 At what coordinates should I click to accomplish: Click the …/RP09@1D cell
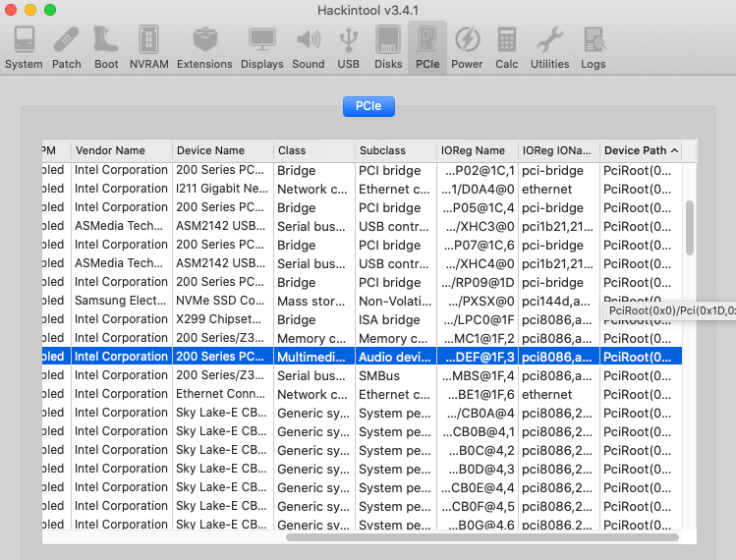pyautogui.click(x=479, y=283)
